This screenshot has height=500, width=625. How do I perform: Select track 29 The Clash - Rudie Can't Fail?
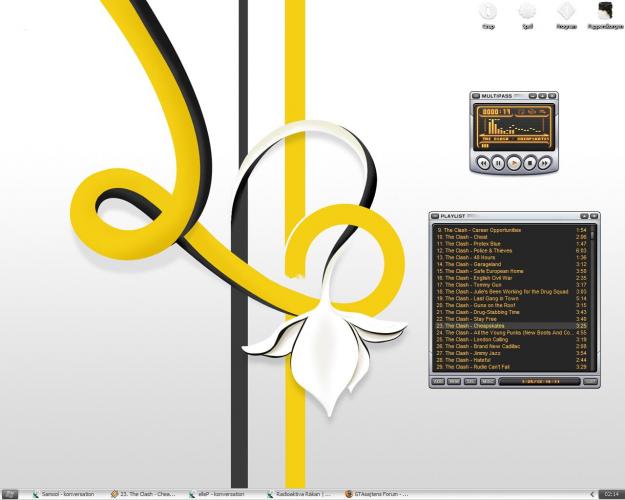(x=512, y=367)
